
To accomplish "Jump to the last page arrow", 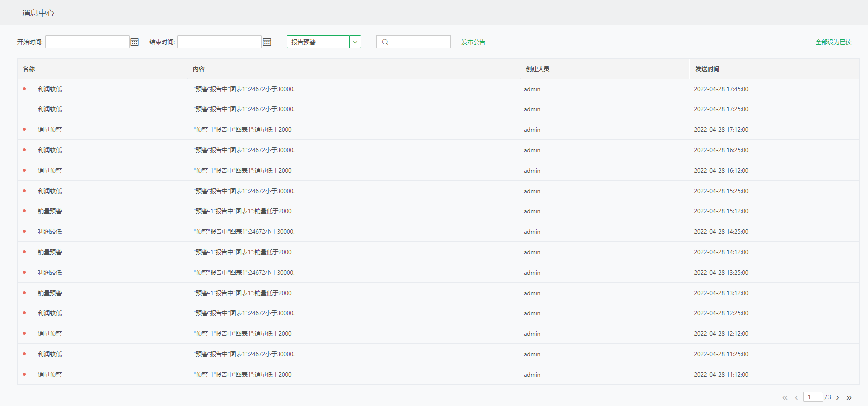I will coord(849,397).
